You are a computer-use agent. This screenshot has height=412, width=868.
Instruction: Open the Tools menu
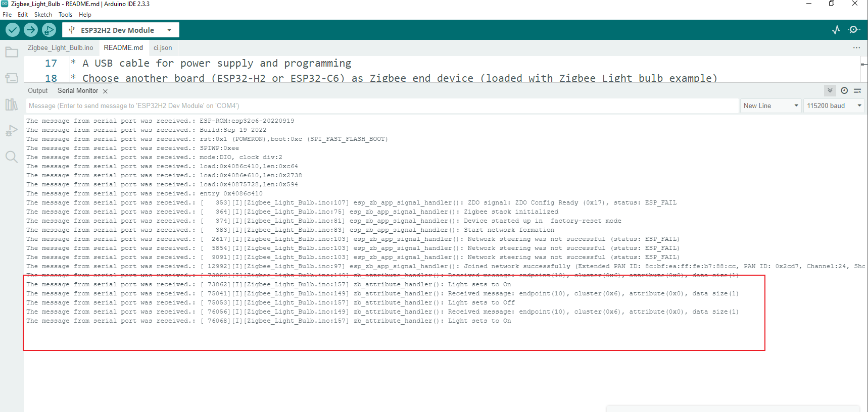[x=65, y=15]
